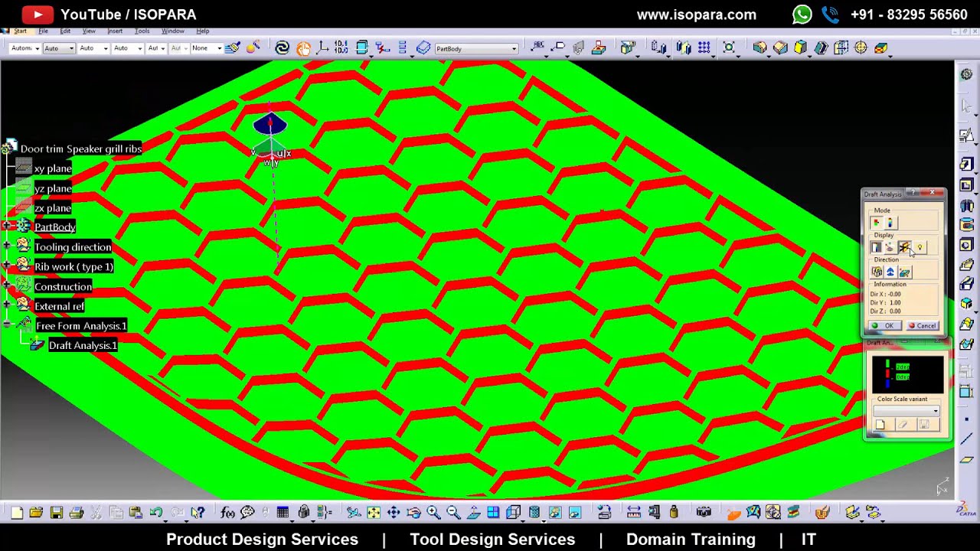980x551 pixels.
Task: Open the Help menu
Action: [203, 31]
